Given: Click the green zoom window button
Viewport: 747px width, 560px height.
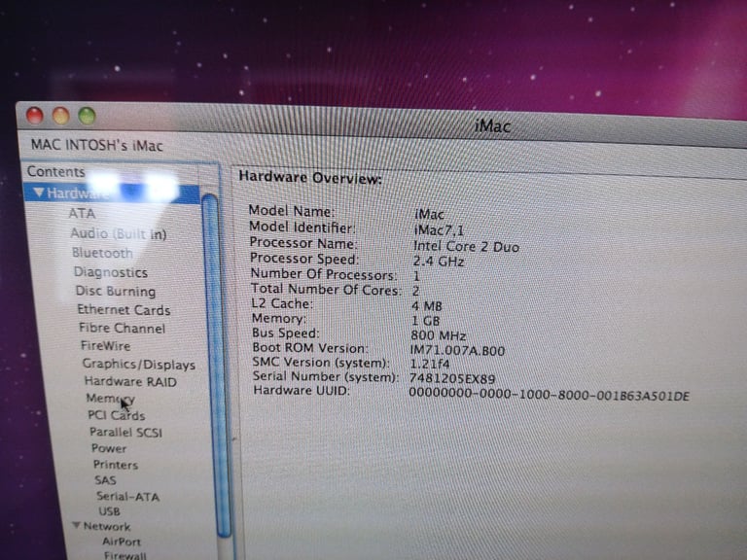Looking at the screenshot, I should coord(87,117).
